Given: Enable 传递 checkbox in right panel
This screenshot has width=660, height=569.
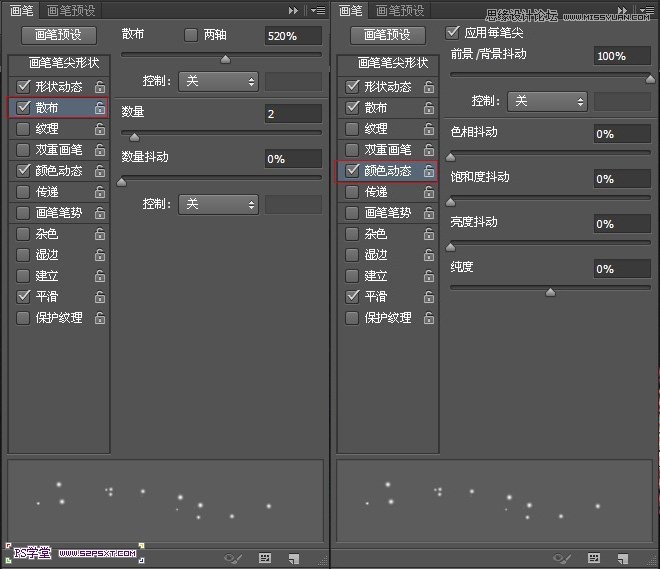Looking at the screenshot, I should [352, 192].
